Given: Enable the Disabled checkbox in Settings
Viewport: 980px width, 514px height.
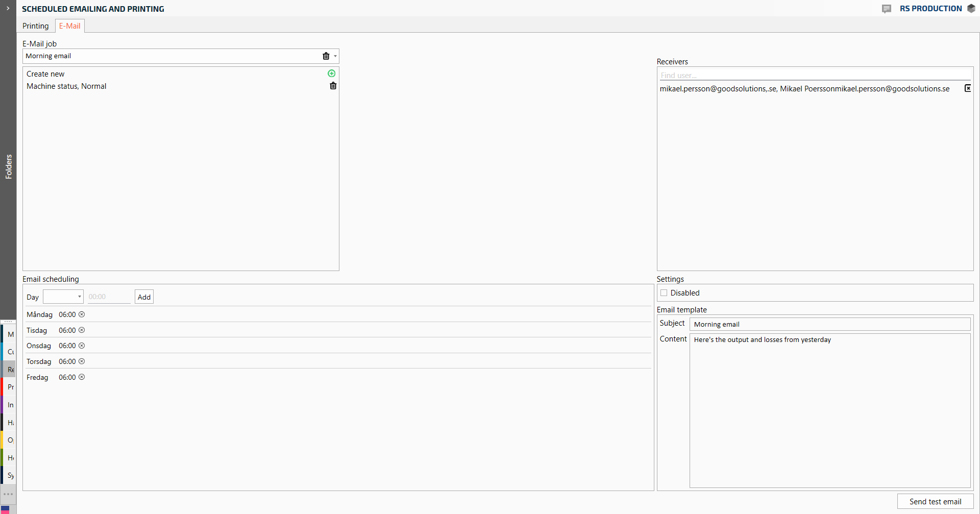Looking at the screenshot, I should click(664, 293).
